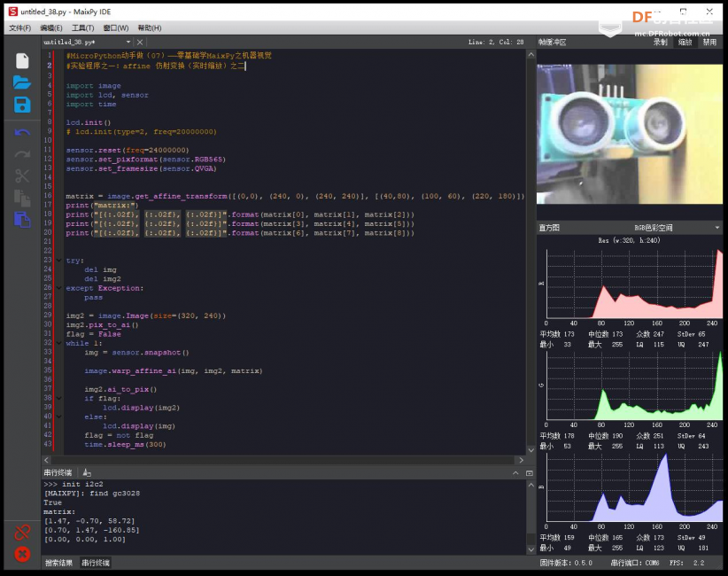This screenshot has height=576, width=728.
Task: Click the serial terminal scrollbar up arrow
Action: (531, 485)
